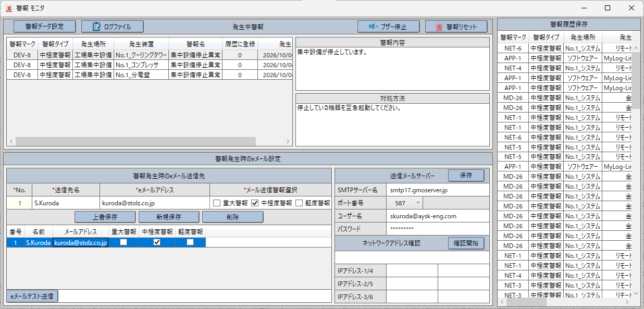Toggle 軽度警報 checkbox in mail selection

point(299,203)
